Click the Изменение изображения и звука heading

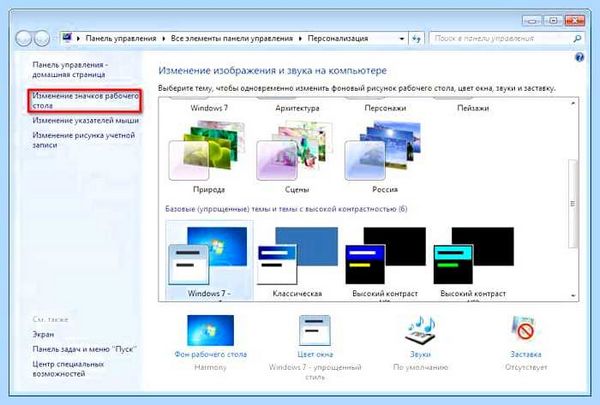272,70
